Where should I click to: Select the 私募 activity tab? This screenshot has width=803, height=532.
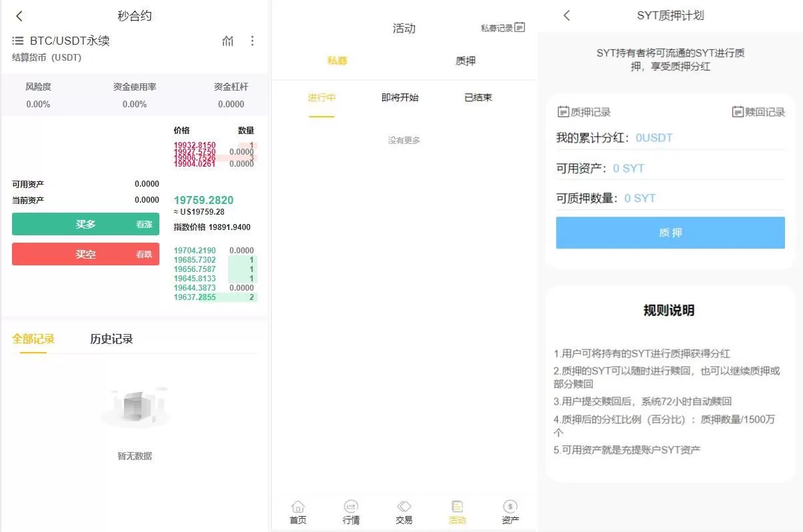337,61
